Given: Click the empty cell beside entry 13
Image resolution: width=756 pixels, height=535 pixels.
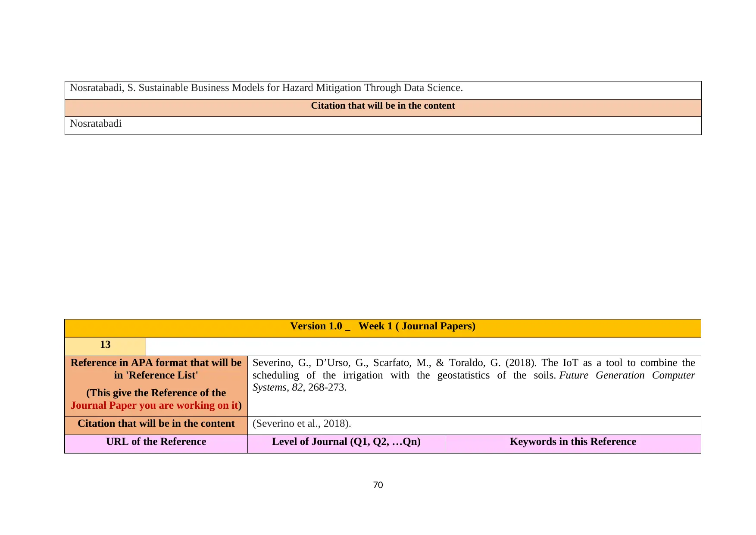Looking at the screenshot, I should pyautogui.click(x=423, y=347).
